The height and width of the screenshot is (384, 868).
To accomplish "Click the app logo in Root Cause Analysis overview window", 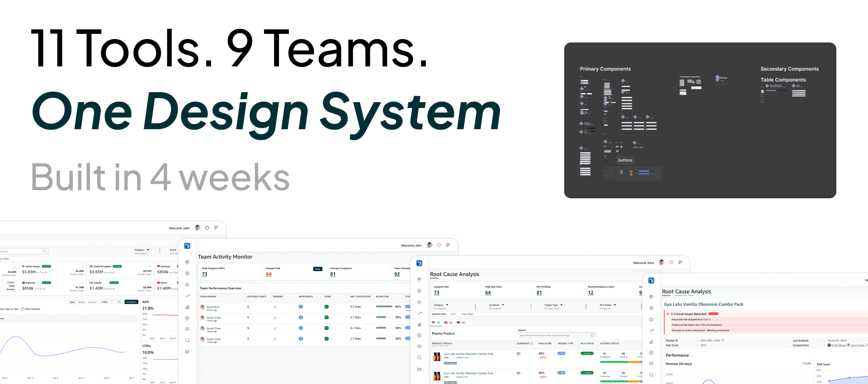I will [x=419, y=263].
